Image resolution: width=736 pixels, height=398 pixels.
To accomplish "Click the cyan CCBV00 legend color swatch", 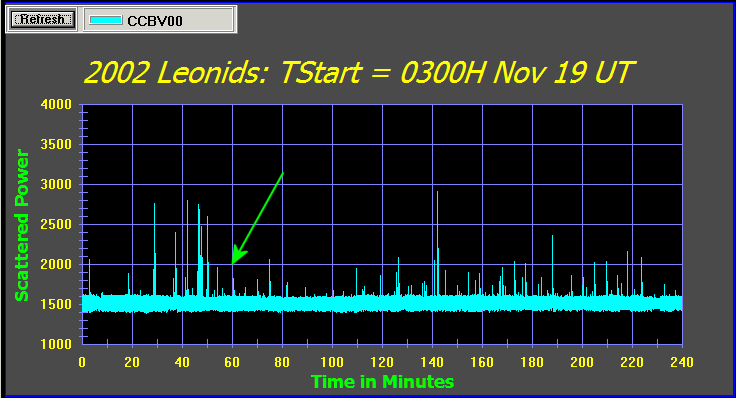I will 106,20.
